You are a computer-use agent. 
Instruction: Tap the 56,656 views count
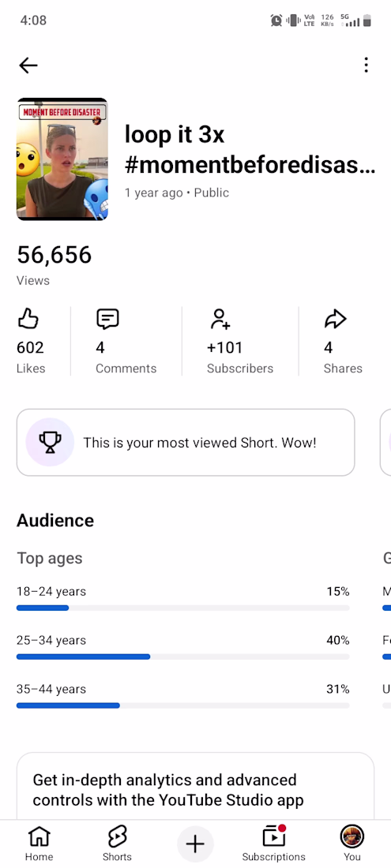(55, 255)
